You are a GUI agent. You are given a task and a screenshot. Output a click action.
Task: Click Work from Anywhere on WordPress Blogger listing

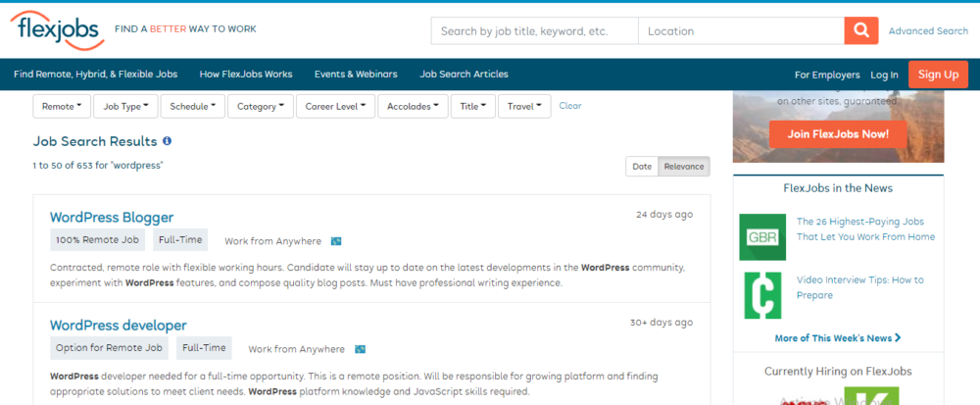(272, 241)
